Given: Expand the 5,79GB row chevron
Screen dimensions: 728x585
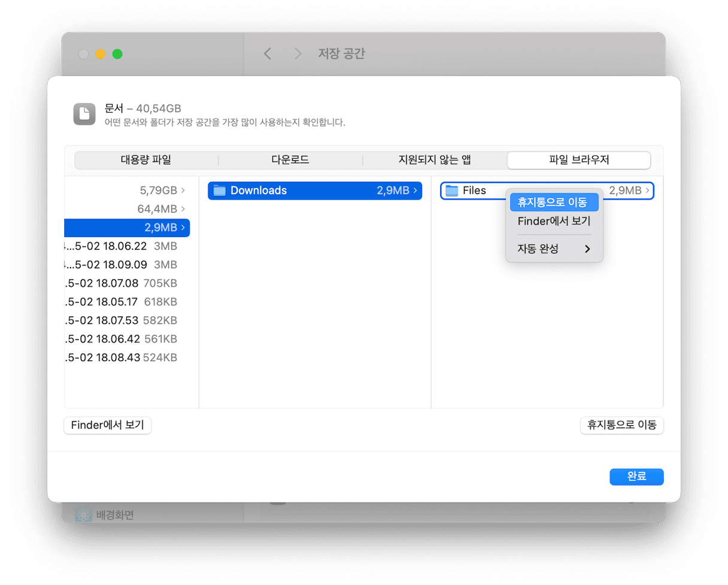Looking at the screenshot, I should coord(183,190).
